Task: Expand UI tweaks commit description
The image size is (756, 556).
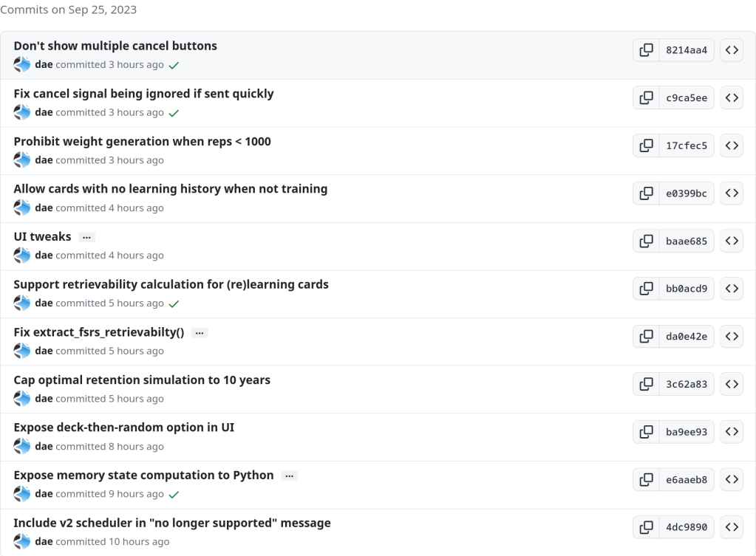Action: pos(87,237)
